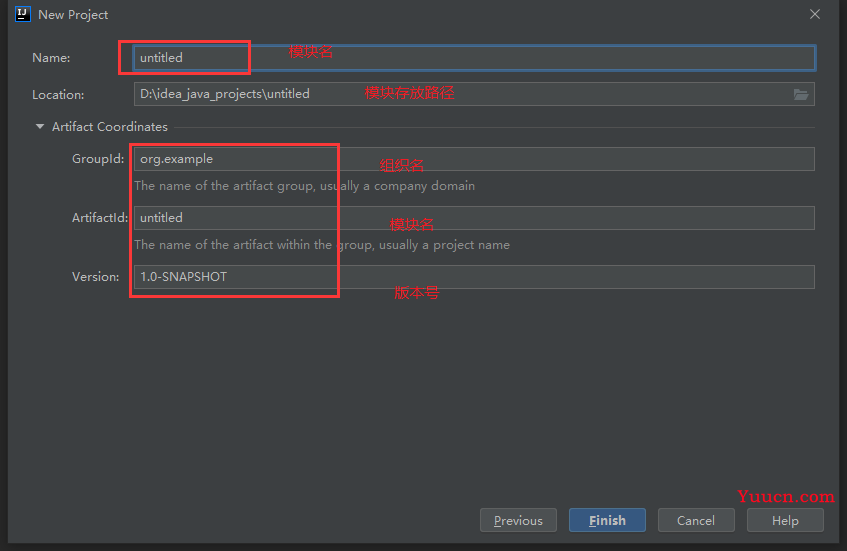Click Finish to create the project
This screenshot has height=551, width=847.
(607, 520)
